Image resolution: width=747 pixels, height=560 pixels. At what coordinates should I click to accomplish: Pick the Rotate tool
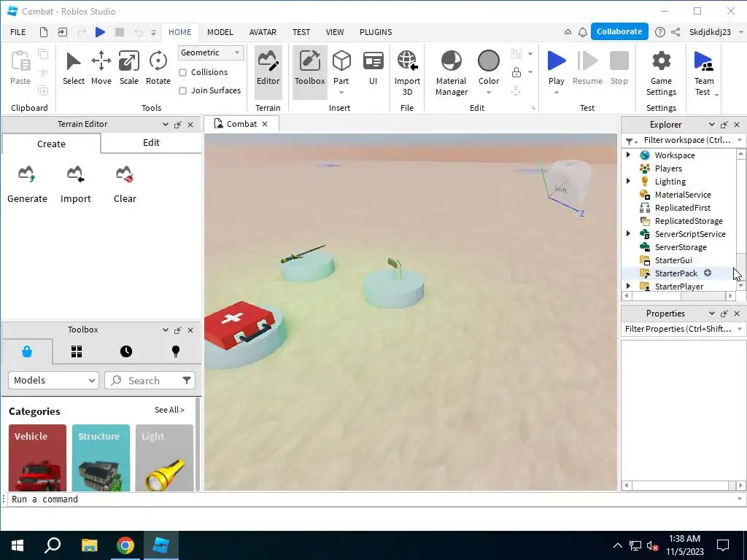click(x=158, y=69)
